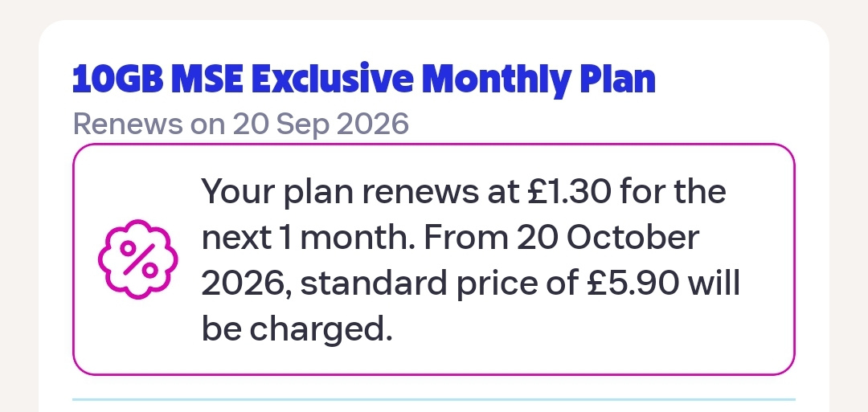This screenshot has height=412, width=868.
Task: Click the word 'will' after the £5.90 price
Action: (x=714, y=283)
